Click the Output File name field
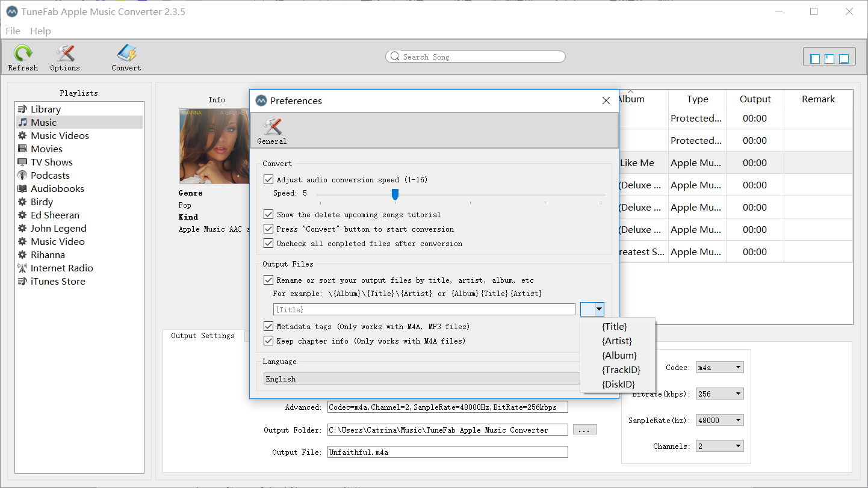The image size is (868, 488). pyautogui.click(x=448, y=452)
